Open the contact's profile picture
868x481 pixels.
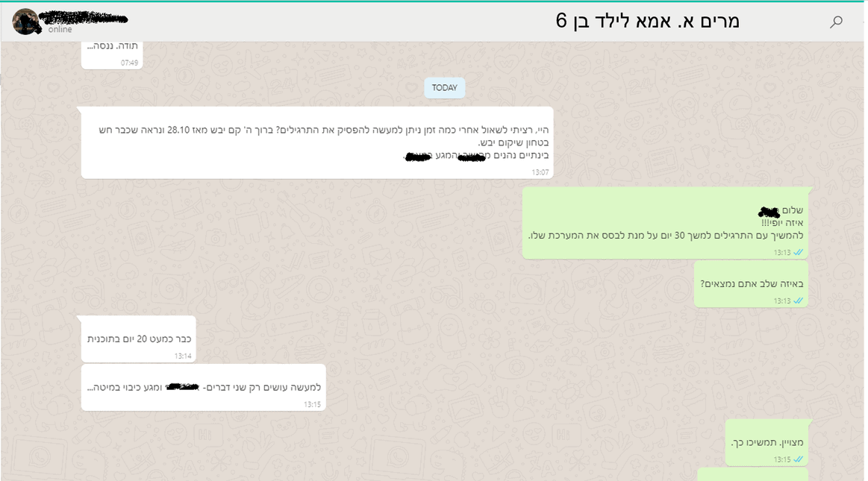25,22
